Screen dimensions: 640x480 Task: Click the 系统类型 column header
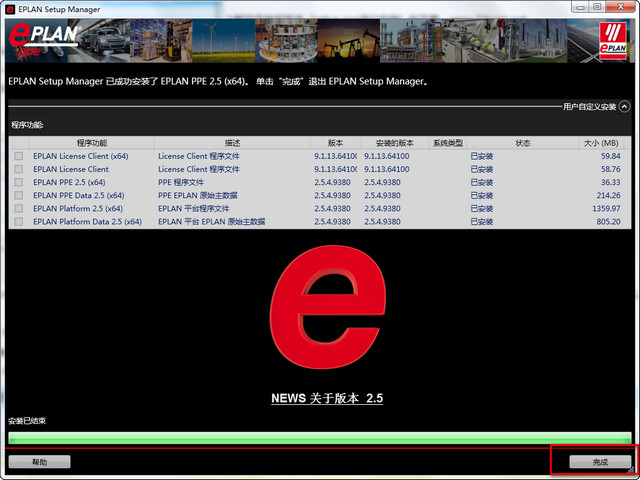pyautogui.click(x=448, y=143)
